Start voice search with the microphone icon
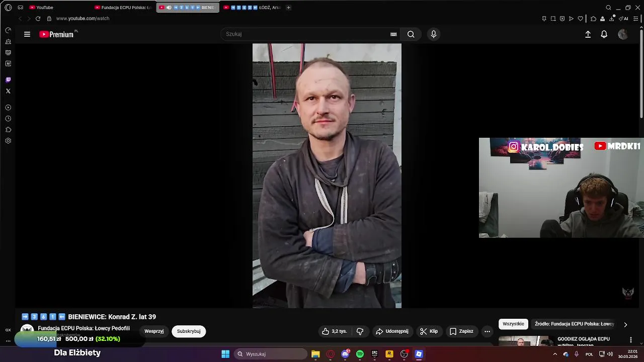The width and height of the screenshot is (644, 362). pos(434,34)
